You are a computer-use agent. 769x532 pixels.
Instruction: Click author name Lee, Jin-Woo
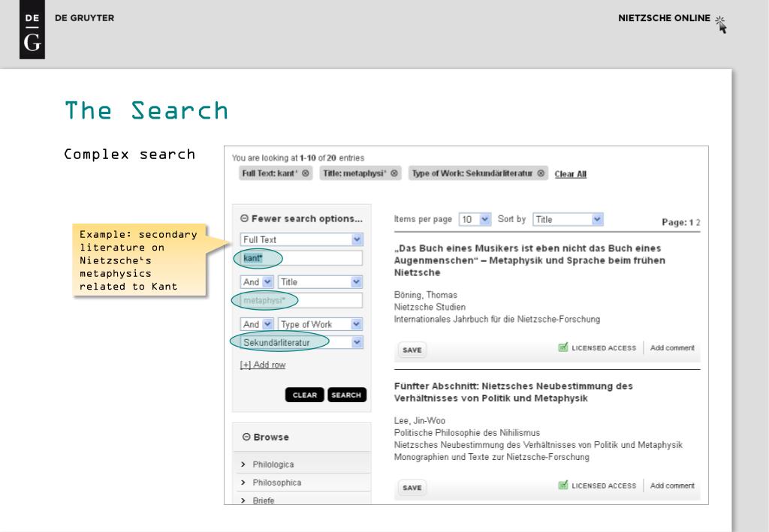[419, 420]
